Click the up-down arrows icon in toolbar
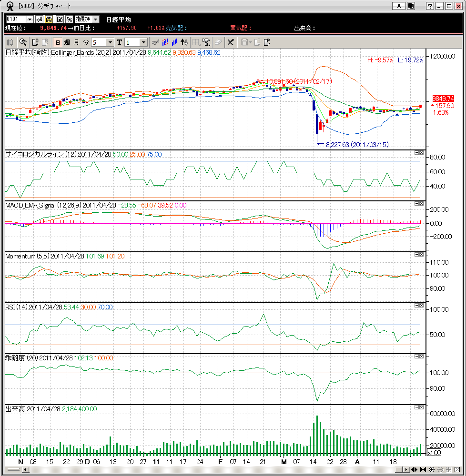The height and width of the screenshot is (476, 466). click(184, 42)
